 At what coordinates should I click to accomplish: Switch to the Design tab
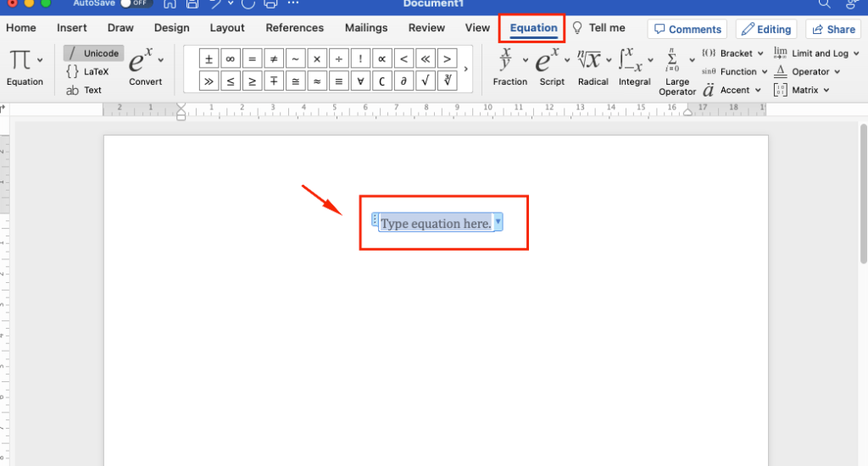[171, 28]
